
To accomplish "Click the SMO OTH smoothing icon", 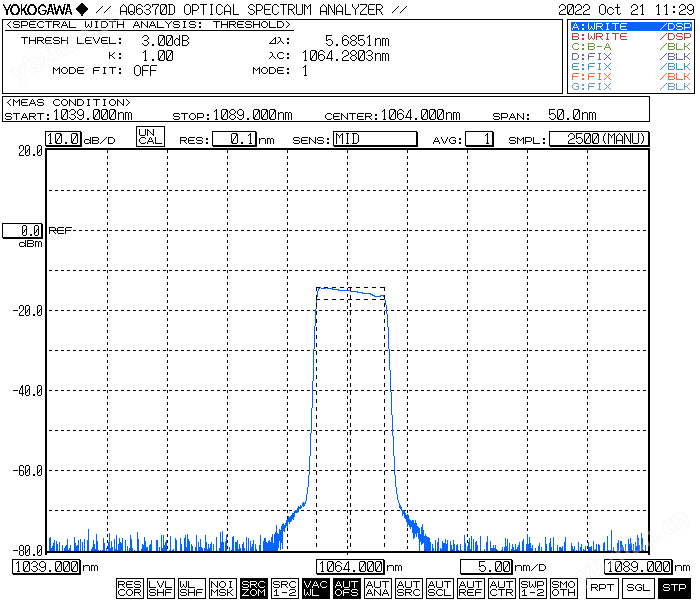I will [563, 588].
